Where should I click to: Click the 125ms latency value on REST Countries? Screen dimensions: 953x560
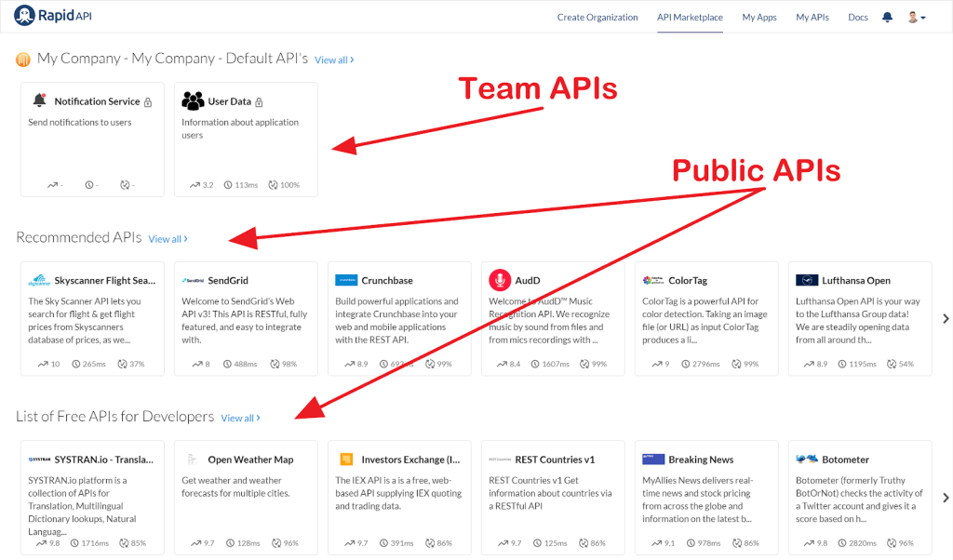point(556,543)
